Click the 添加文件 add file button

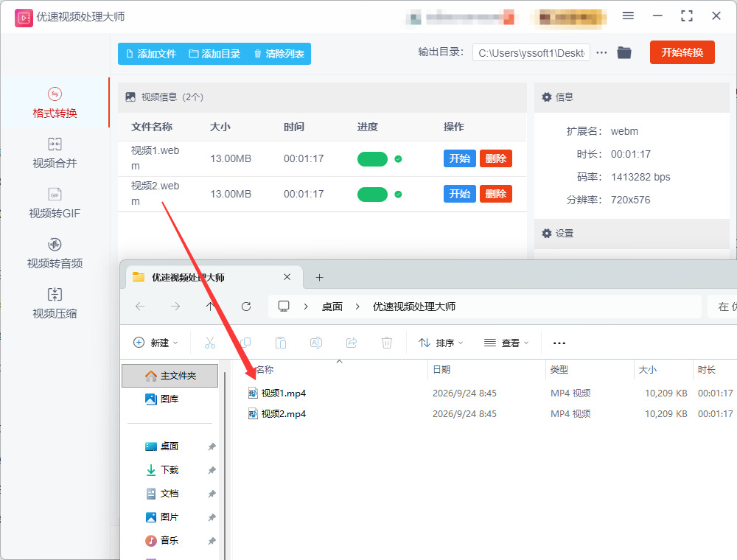tap(151, 54)
